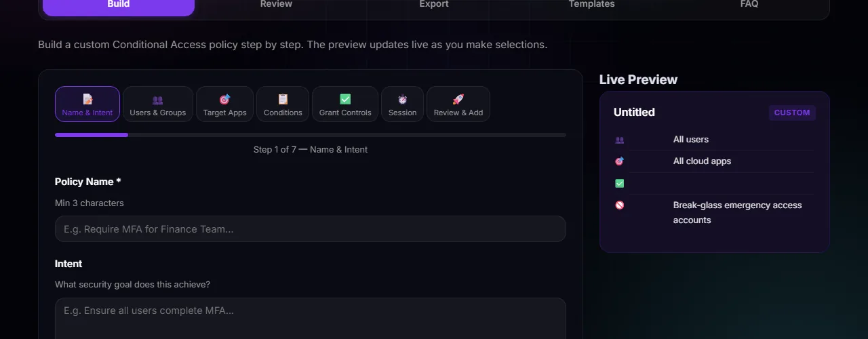Click the CUSTOM badge in Live Preview
Image resolution: width=868 pixels, height=339 pixels.
[x=792, y=113]
